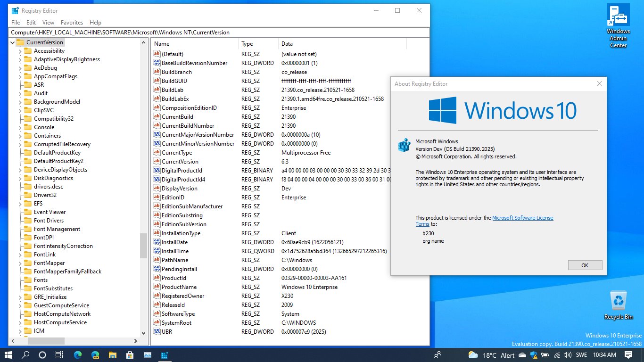Expand the FontLink key
The height and width of the screenshot is (362, 644).
(20, 255)
